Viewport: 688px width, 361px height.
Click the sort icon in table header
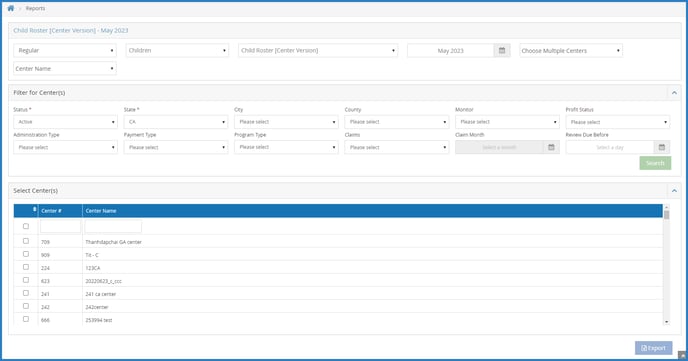pyautogui.click(x=35, y=210)
